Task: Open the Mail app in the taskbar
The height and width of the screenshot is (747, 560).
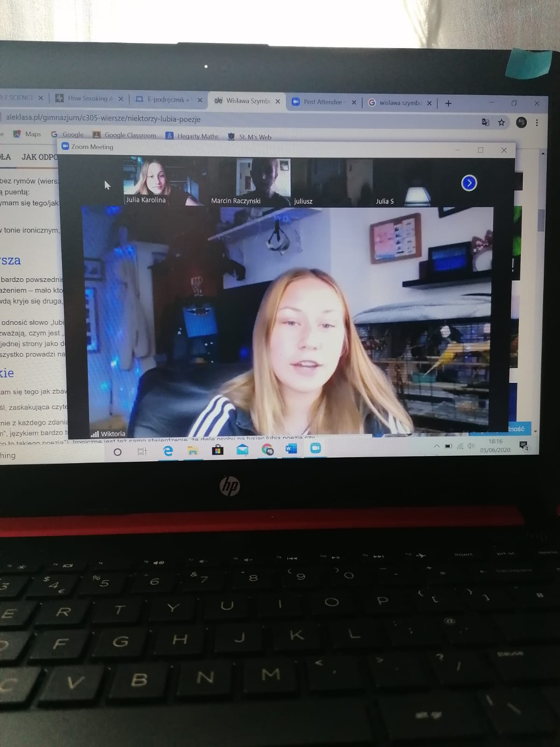Action: click(x=242, y=450)
